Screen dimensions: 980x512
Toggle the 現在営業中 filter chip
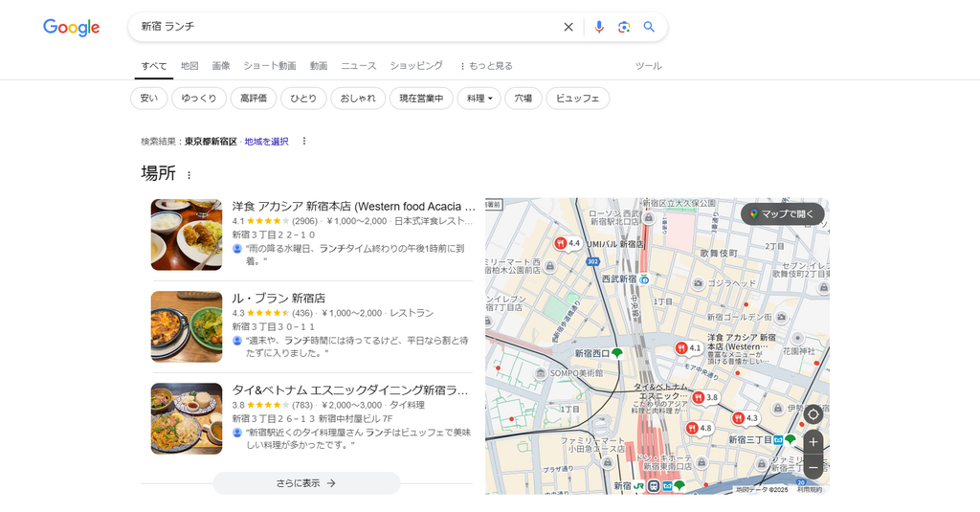421,99
